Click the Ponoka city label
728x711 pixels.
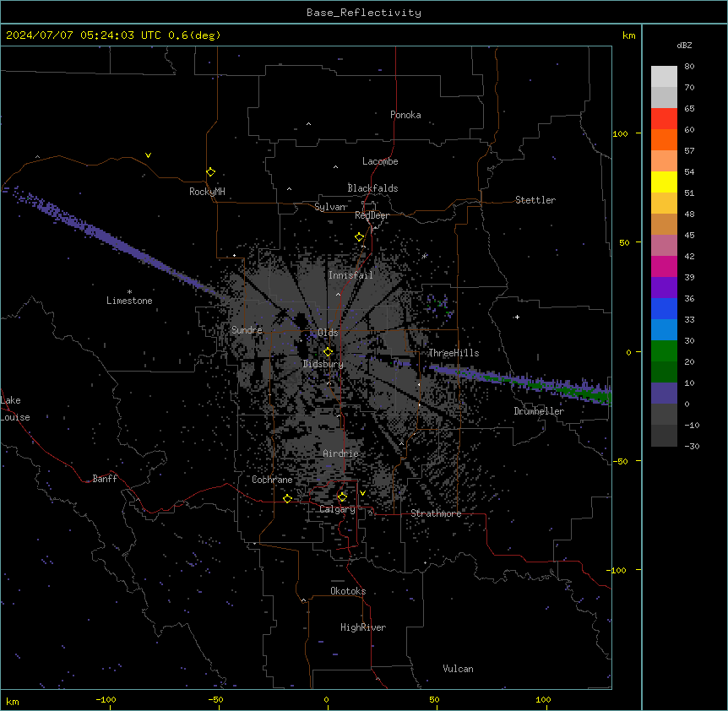(x=405, y=115)
